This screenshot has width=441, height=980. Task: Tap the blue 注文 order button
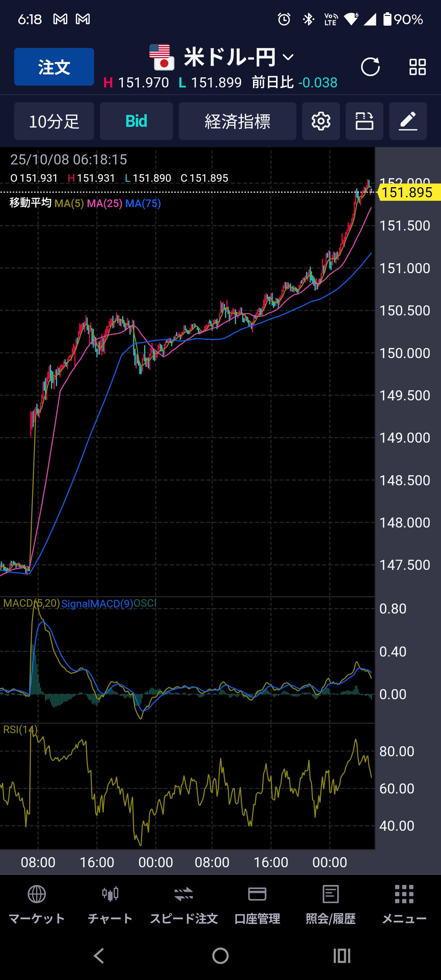pos(54,67)
